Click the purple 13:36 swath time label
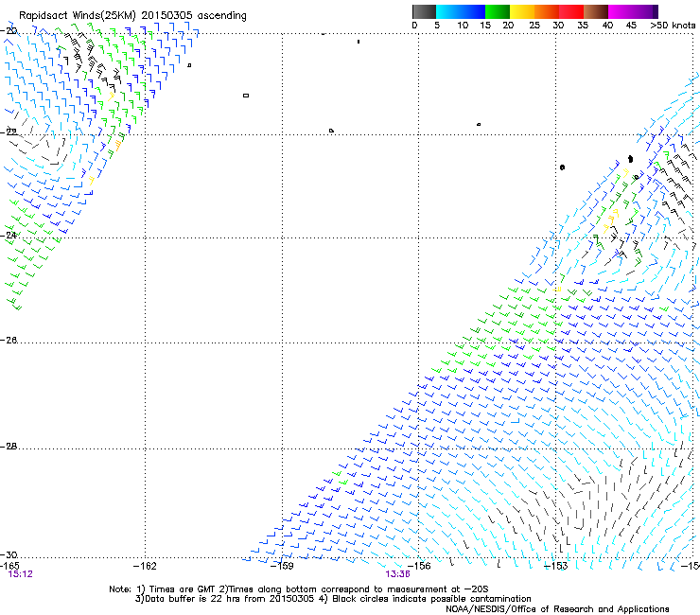Viewport: 700px width, 615px height. click(x=397, y=574)
